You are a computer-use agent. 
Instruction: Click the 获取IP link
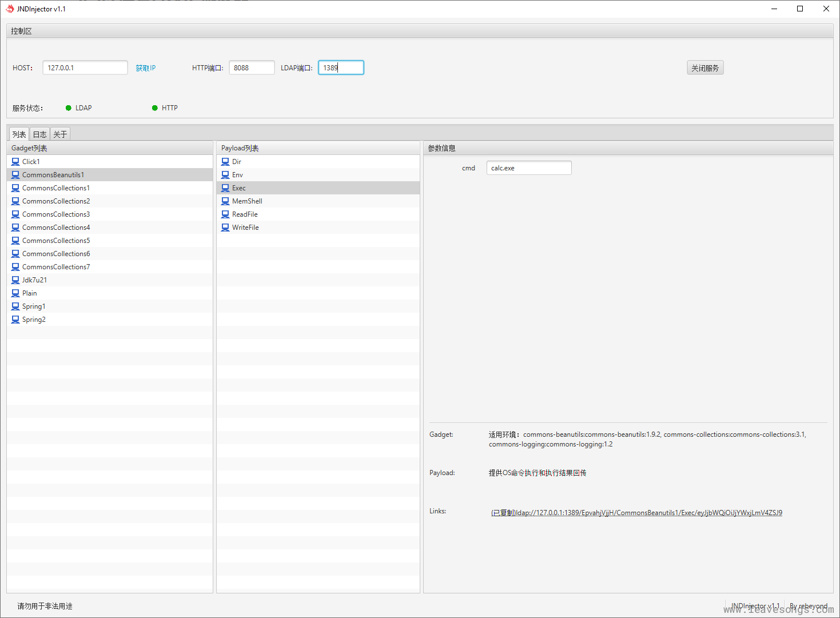click(x=145, y=68)
